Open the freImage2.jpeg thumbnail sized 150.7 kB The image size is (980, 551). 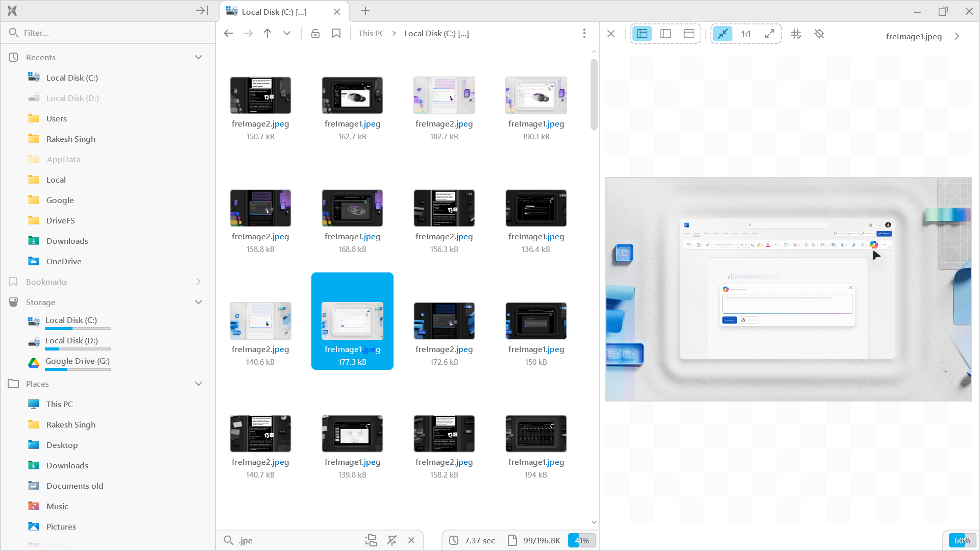[260, 95]
